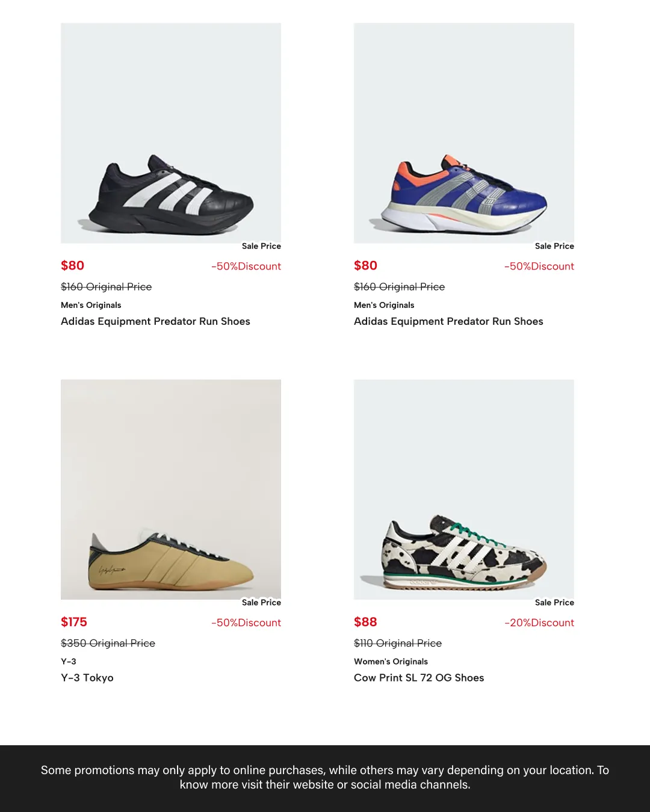Click Men's Originals under the blue shoe
Screen dimensions: 650x812
(384, 305)
